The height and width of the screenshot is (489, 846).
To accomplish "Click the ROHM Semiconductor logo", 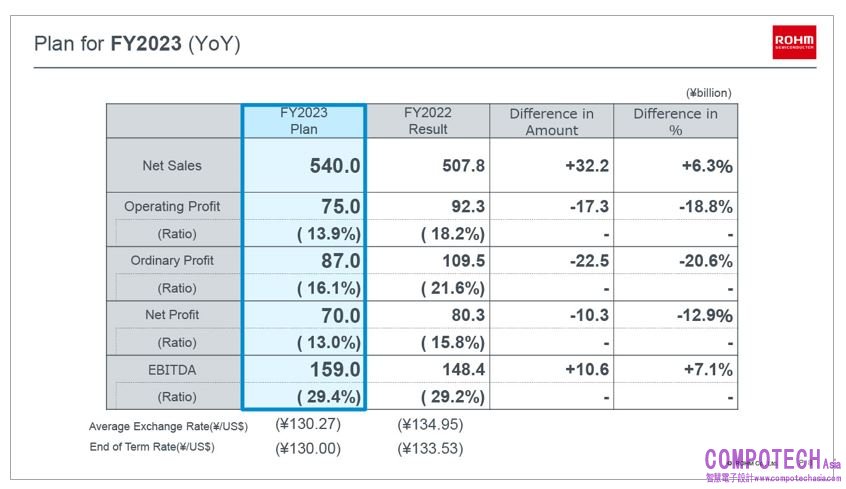I will click(x=793, y=41).
